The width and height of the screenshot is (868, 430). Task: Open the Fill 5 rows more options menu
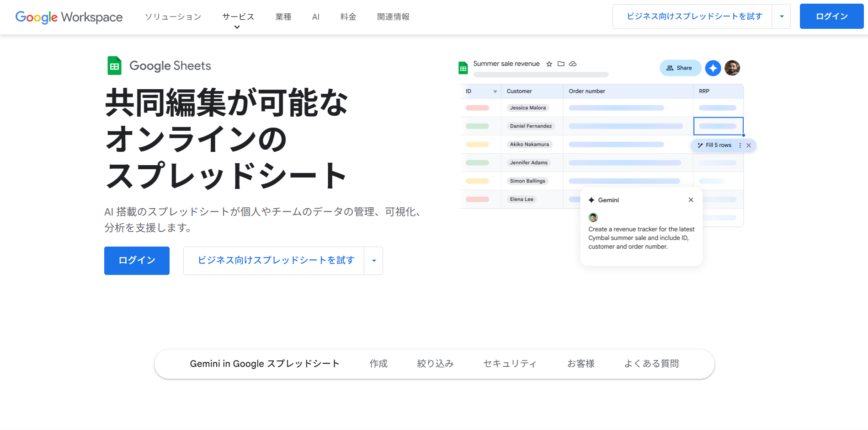[740, 145]
